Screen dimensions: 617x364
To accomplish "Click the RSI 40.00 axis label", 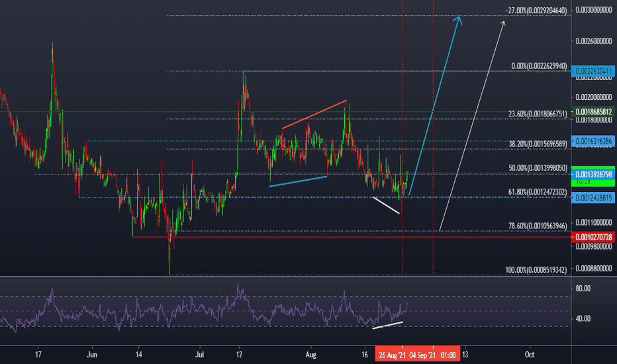I will 583,318.
